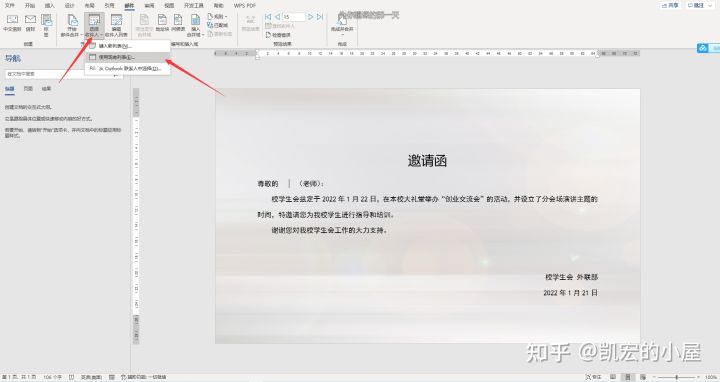The height and width of the screenshot is (382, 720).
Task: Go to last record arrow
Action: tap(320, 17)
